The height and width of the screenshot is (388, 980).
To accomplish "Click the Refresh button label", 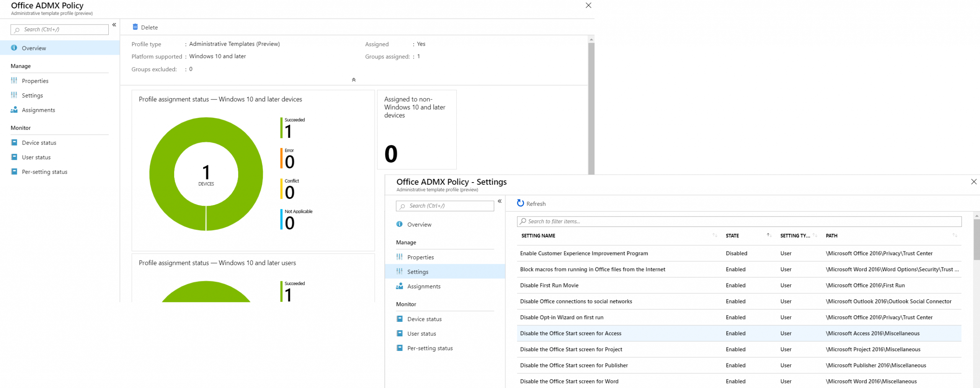I will pos(536,204).
